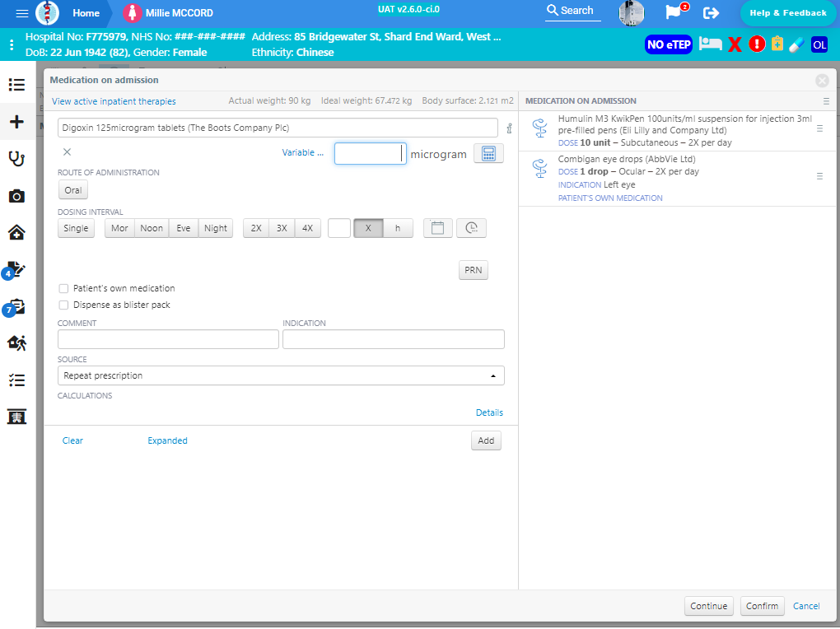Open the Medication on admission list menu
The image size is (840, 629).
click(x=826, y=101)
